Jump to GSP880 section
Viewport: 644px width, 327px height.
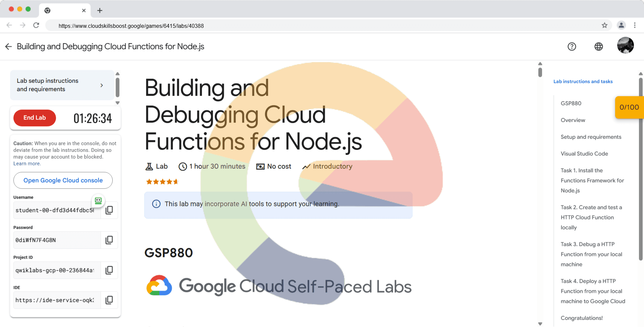click(571, 103)
